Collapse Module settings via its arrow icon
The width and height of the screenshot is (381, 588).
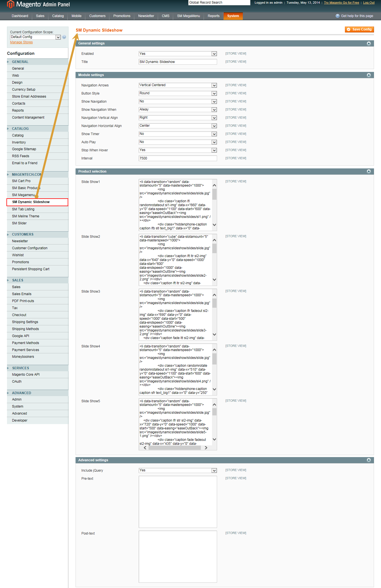[369, 75]
